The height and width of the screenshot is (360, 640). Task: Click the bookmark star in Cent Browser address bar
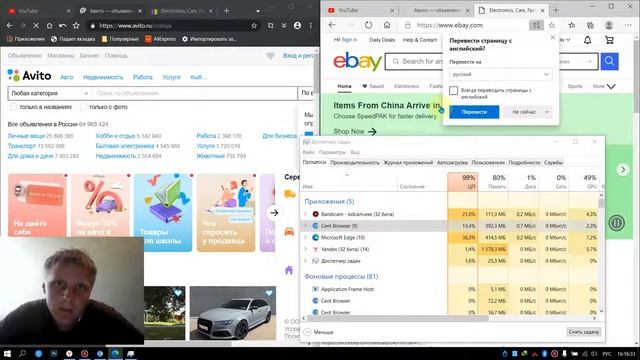[x=254, y=25]
